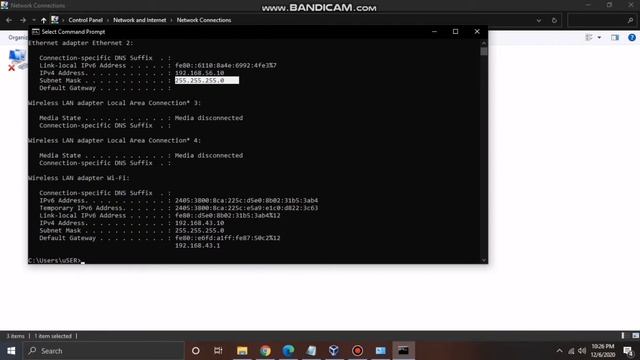Click Command Prompt scrollbar up arrow
640x360 pixels.
coord(484,42)
